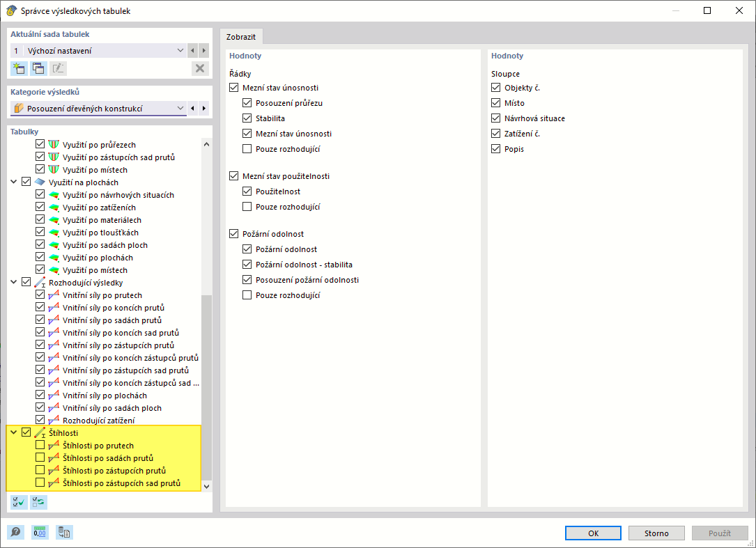Collapse Rozhodující výsledky tree group
Image resolution: width=756 pixels, height=548 pixels.
(14, 283)
